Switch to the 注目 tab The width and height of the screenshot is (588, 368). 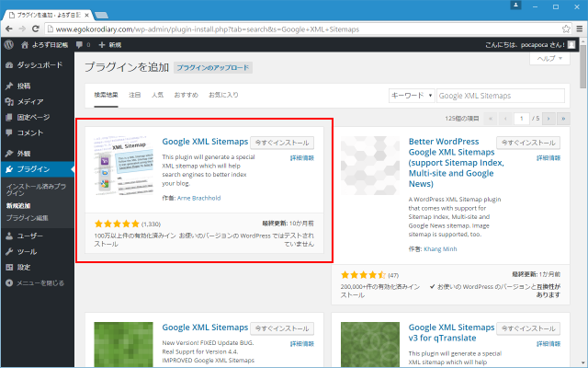point(135,95)
